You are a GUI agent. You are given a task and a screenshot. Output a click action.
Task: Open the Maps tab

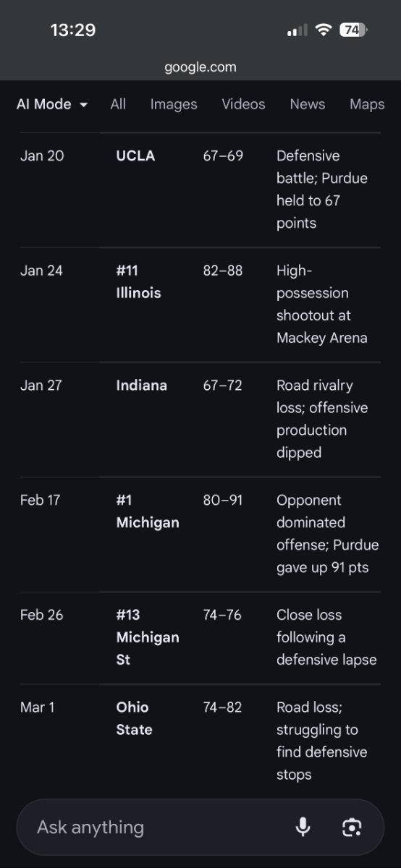pyautogui.click(x=367, y=104)
